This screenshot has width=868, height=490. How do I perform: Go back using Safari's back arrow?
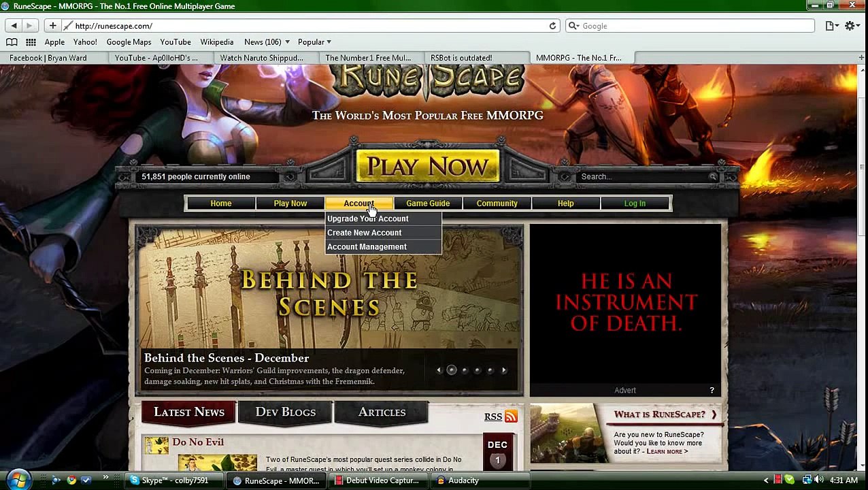click(x=14, y=26)
